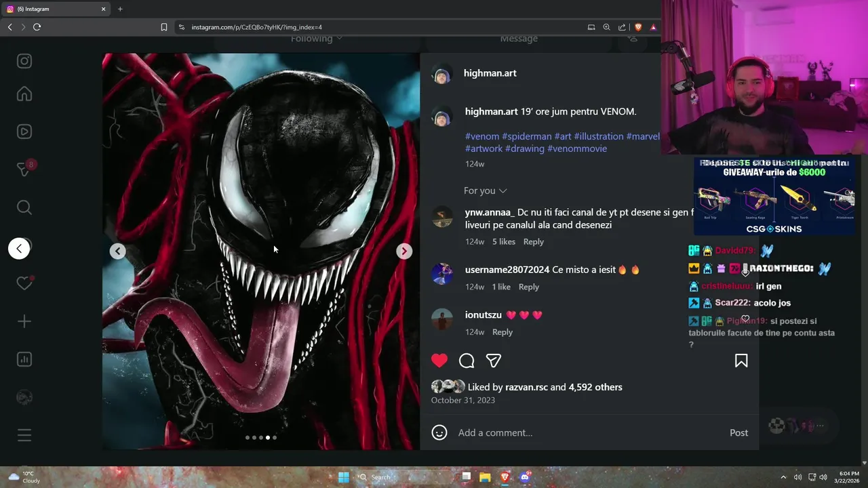The width and height of the screenshot is (868, 488).
Task: Open the #illustration hashtag
Action: pos(599,136)
